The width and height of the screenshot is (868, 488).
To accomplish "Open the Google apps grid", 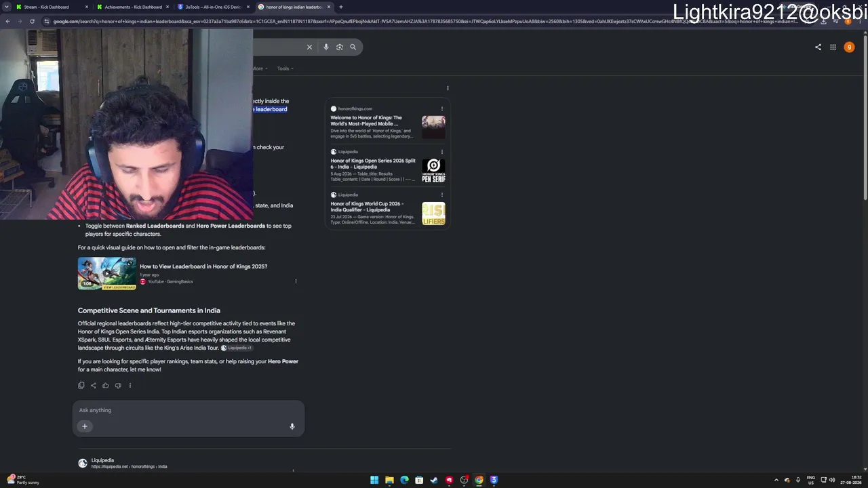I will (x=833, y=47).
